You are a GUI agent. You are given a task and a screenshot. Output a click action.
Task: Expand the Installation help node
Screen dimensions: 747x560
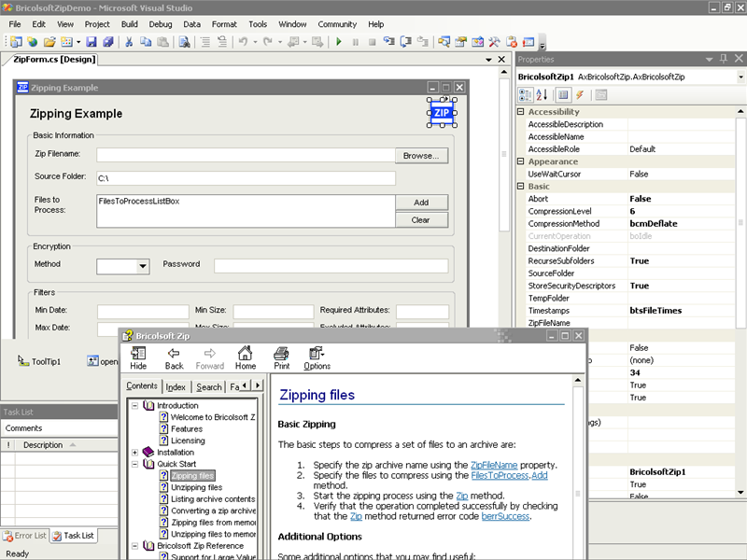click(134, 452)
